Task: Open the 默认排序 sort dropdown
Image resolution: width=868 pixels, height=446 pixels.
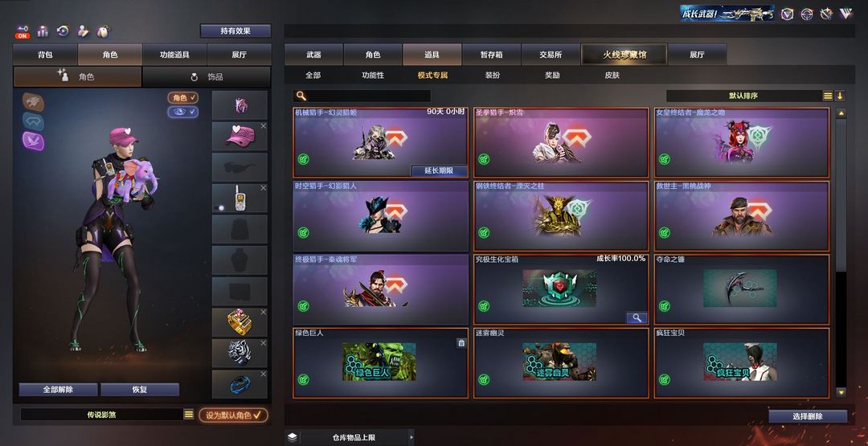Action: point(743,96)
